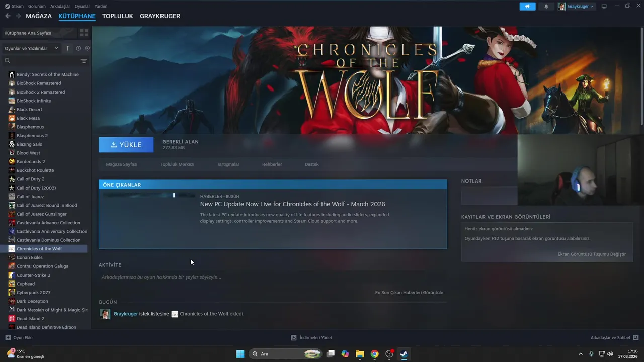Toggle recent activity clock filter
The image size is (644, 362).
point(78,48)
